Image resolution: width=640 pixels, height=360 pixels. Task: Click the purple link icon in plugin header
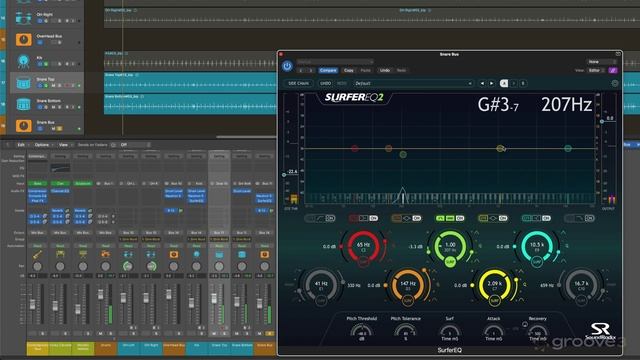[613, 70]
